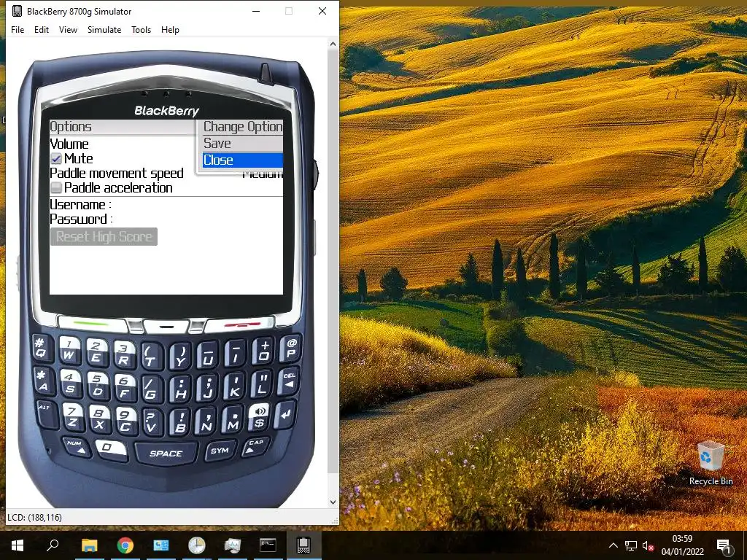The height and width of the screenshot is (560, 747).
Task: Tap the H key on keypad
Action: click(x=180, y=389)
